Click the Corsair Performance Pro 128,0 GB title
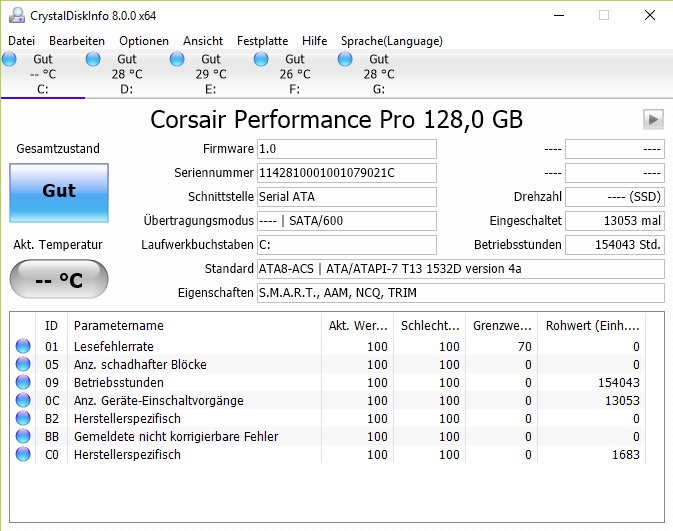673x531 pixels. (x=336, y=119)
